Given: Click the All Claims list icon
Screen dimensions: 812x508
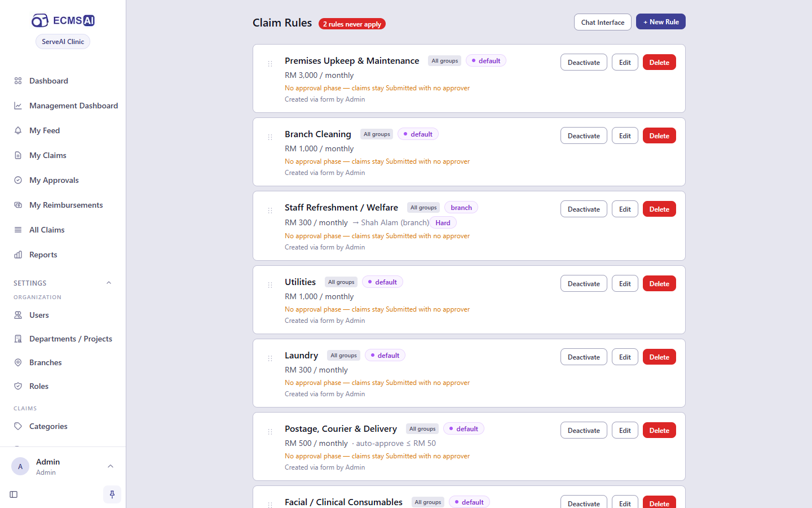Looking at the screenshot, I should (x=18, y=230).
